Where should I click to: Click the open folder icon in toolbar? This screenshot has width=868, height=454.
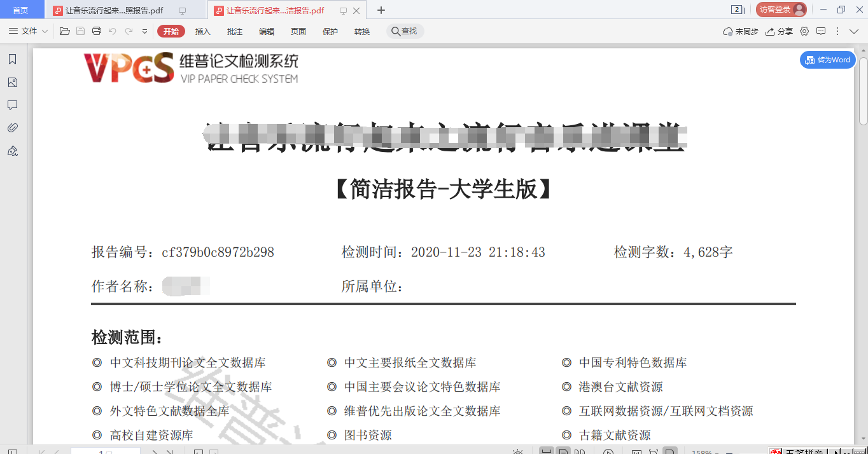(x=64, y=31)
